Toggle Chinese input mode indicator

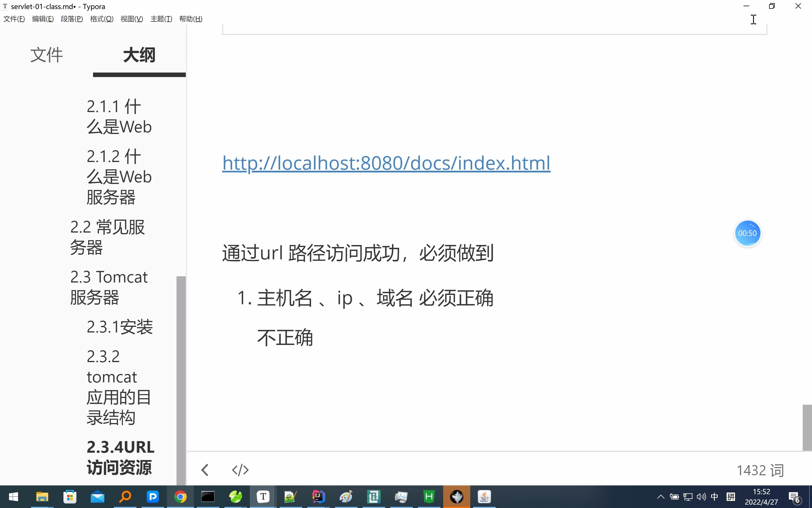click(715, 497)
